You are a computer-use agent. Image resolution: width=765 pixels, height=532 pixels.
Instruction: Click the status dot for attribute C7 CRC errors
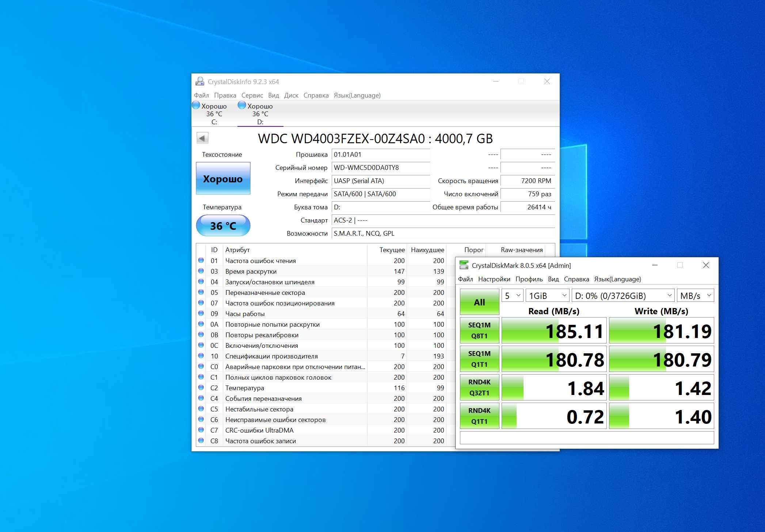[x=201, y=430]
